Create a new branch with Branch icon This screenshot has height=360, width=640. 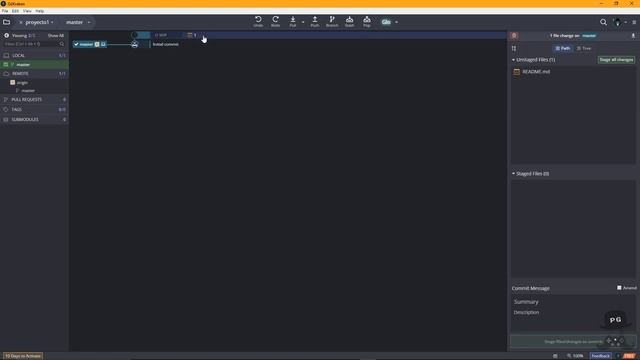pyautogui.click(x=332, y=21)
